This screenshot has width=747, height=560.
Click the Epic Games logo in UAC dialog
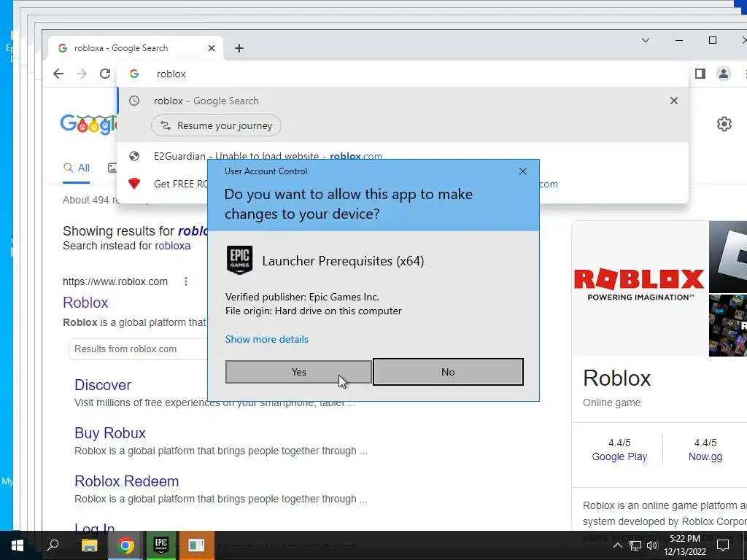tap(239, 260)
